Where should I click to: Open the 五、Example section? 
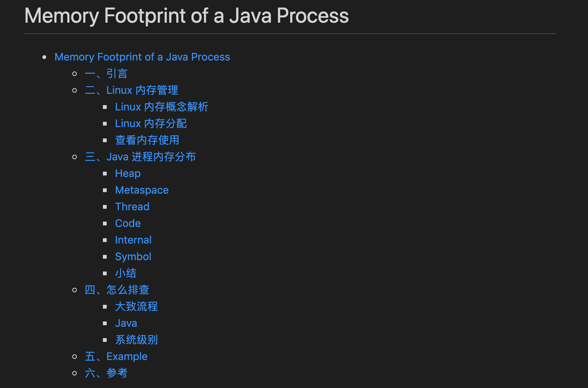[x=116, y=356]
